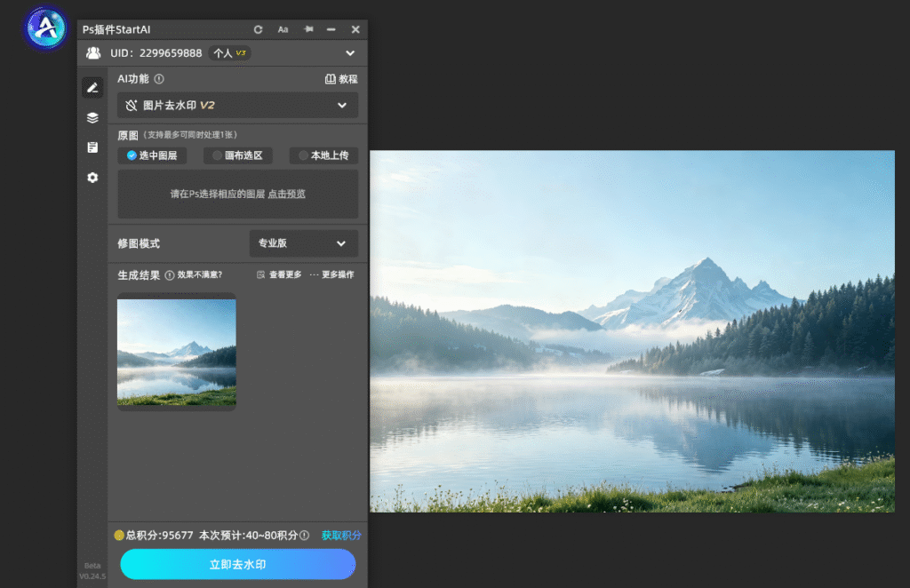Click the Ps插件StartAI title text
Screen dimensions: 910x588
tap(116, 29)
